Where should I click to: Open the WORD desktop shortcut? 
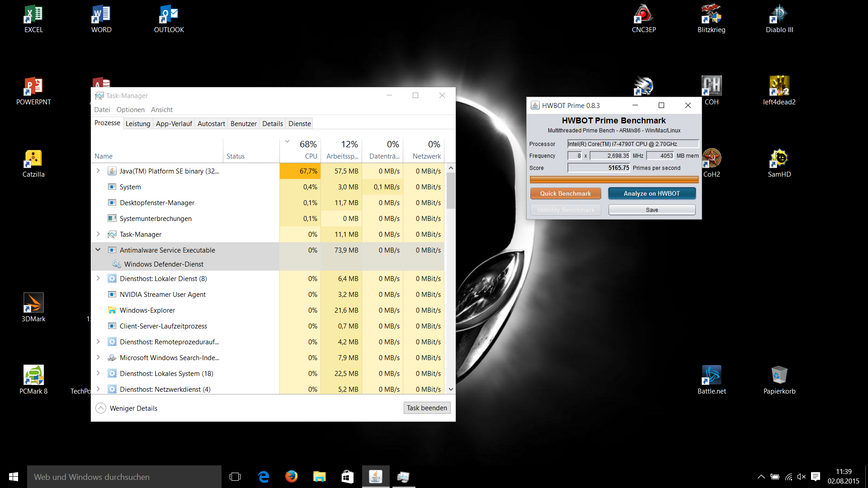[101, 19]
